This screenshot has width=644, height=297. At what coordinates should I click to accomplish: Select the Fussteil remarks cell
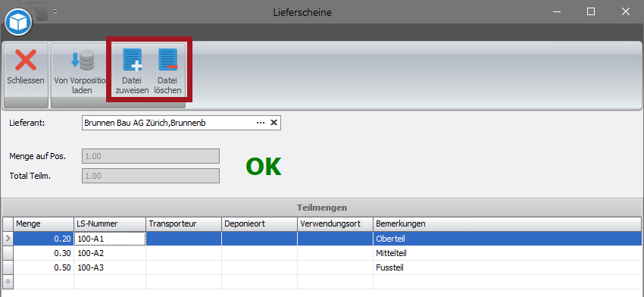[507, 267]
